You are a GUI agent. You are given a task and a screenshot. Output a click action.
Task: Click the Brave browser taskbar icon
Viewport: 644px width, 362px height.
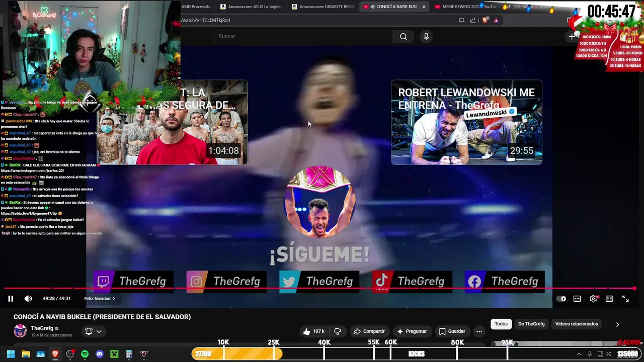click(55, 354)
